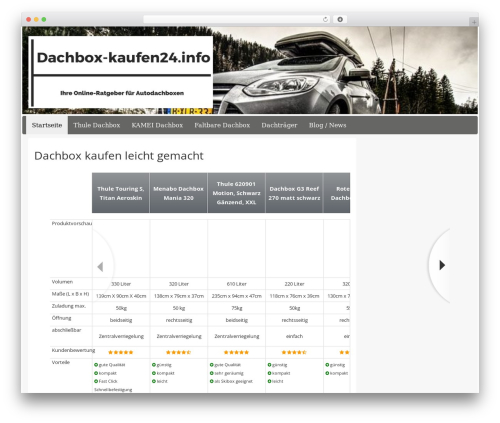
Task: Click the 'sehr geräumig' advantage entry
Action: pos(229,373)
